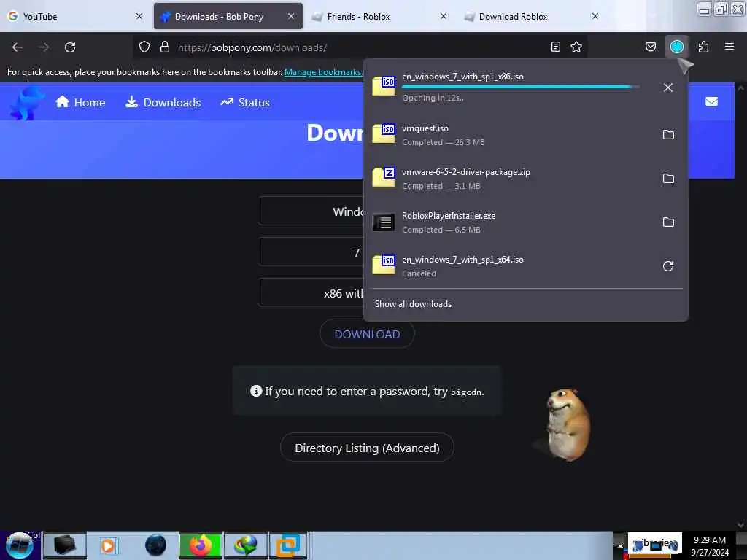Viewport: 747px width, 560px height.
Task: Click the page vertical scrollbar down arrow
Action: [740, 524]
